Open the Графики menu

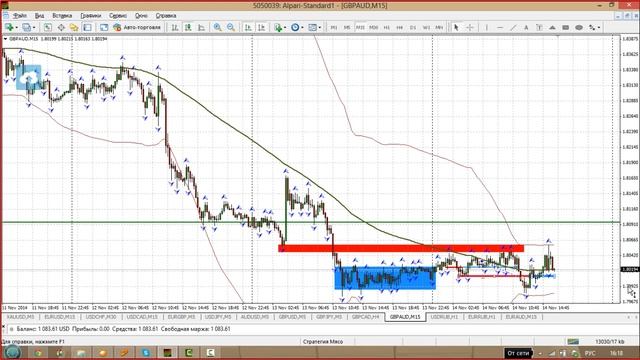91,16
